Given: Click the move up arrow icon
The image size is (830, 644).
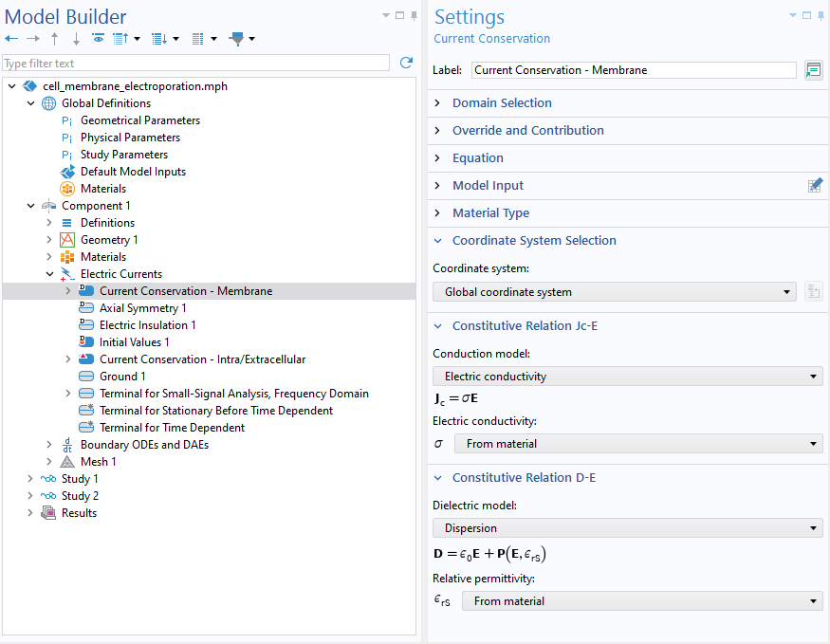Looking at the screenshot, I should point(54,39).
